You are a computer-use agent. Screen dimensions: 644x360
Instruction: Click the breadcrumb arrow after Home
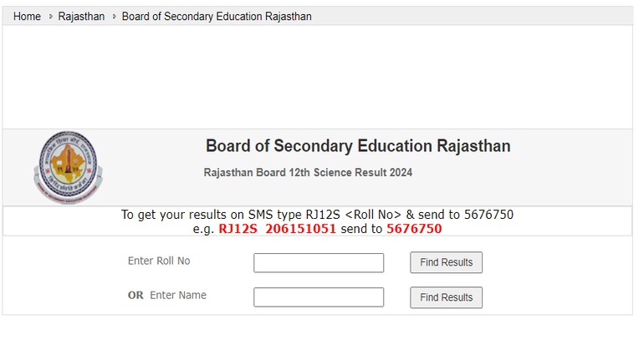pyautogui.click(x=50, y=17)
